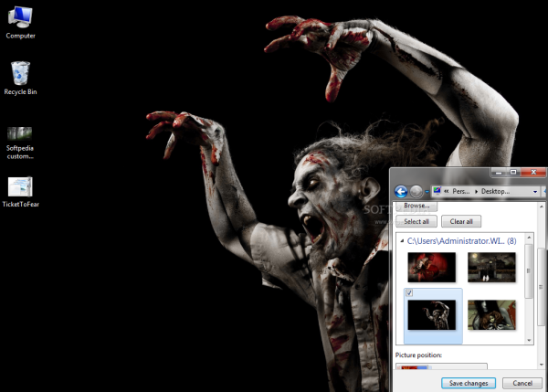Click the Desktop... breadcrumb segment
Screen dimensions: 548x392
point(509,192)
